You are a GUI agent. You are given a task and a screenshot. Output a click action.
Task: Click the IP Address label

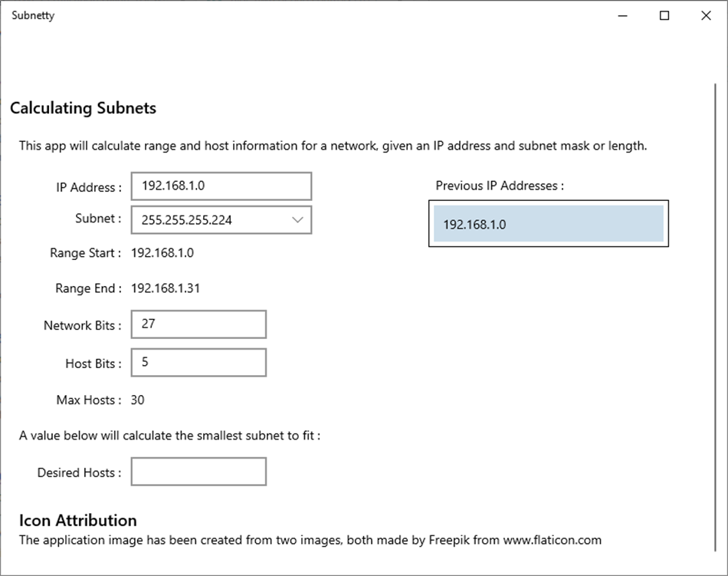(89, 187)
